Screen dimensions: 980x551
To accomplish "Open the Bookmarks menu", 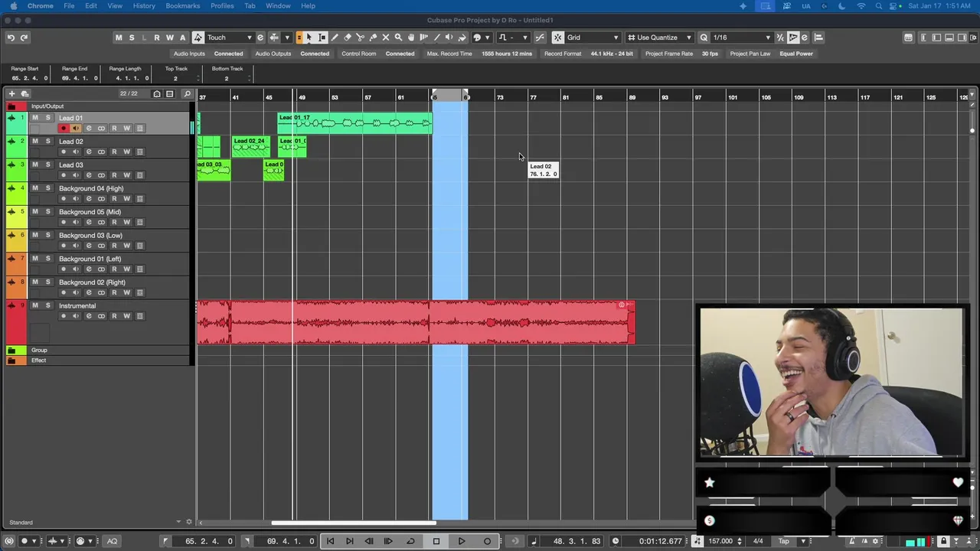I will (183, 6).
